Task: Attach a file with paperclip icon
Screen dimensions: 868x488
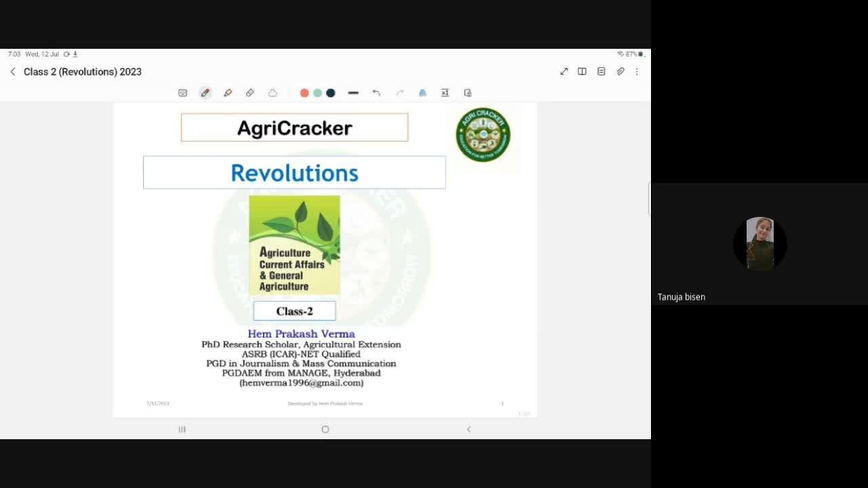Action: click(x=620, y=72)
